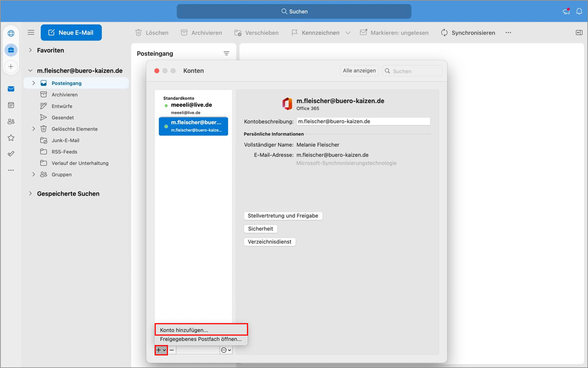Expand the Gruppen folder in the sidebar
This screenshot has height=368, width=588.
[33, 174]
